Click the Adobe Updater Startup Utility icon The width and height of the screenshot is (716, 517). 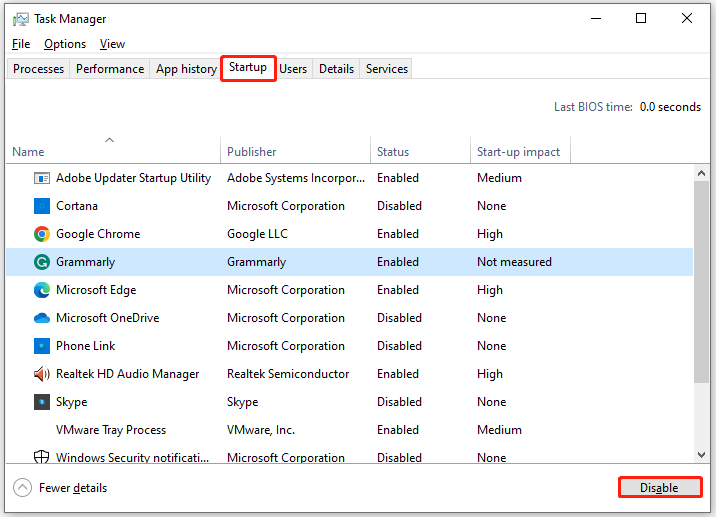pos(42,178)
